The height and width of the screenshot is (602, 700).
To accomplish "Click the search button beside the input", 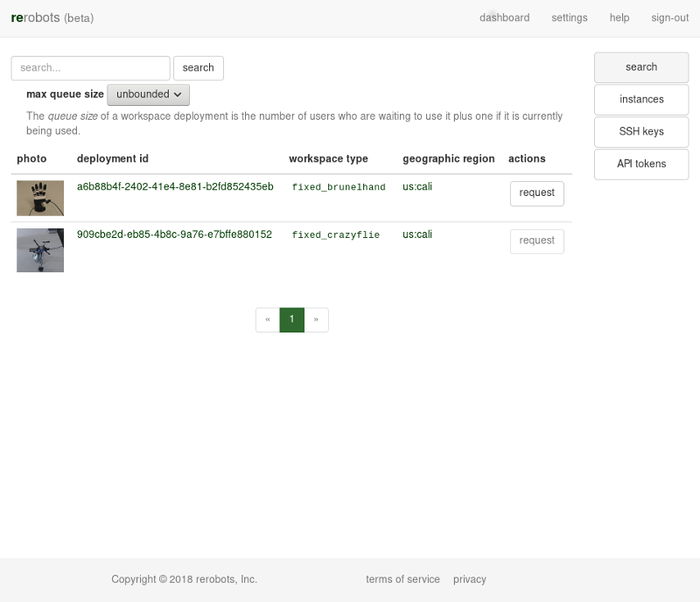I will coord(199,68).
